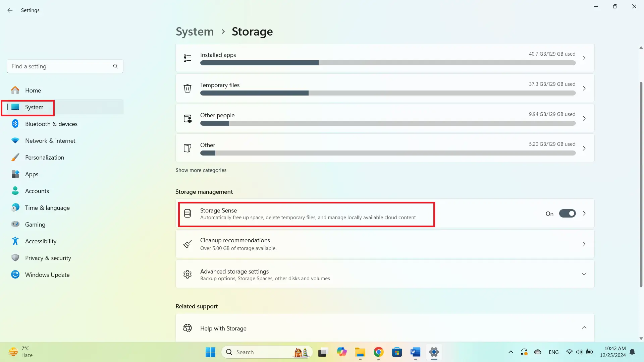Open Windows Update from the sidebar icon

point(15,275)
